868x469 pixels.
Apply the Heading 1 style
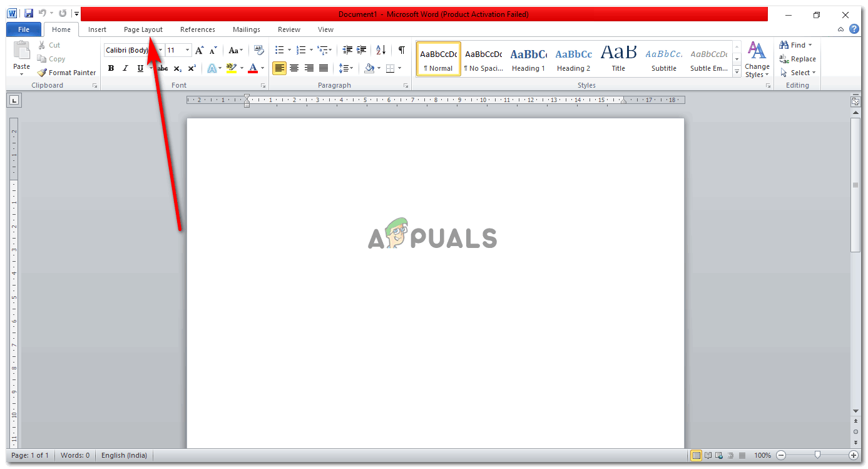[x=528, y=59]
